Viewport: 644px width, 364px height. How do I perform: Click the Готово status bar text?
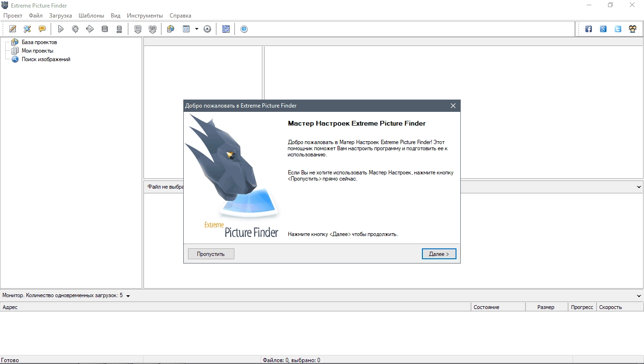(x=10, y=360)
